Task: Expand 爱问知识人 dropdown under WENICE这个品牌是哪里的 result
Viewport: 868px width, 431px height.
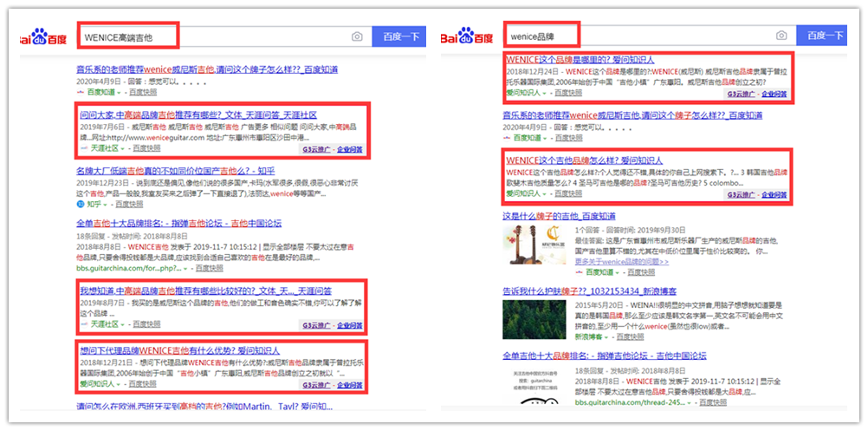Action: click(x=544, y=93)
